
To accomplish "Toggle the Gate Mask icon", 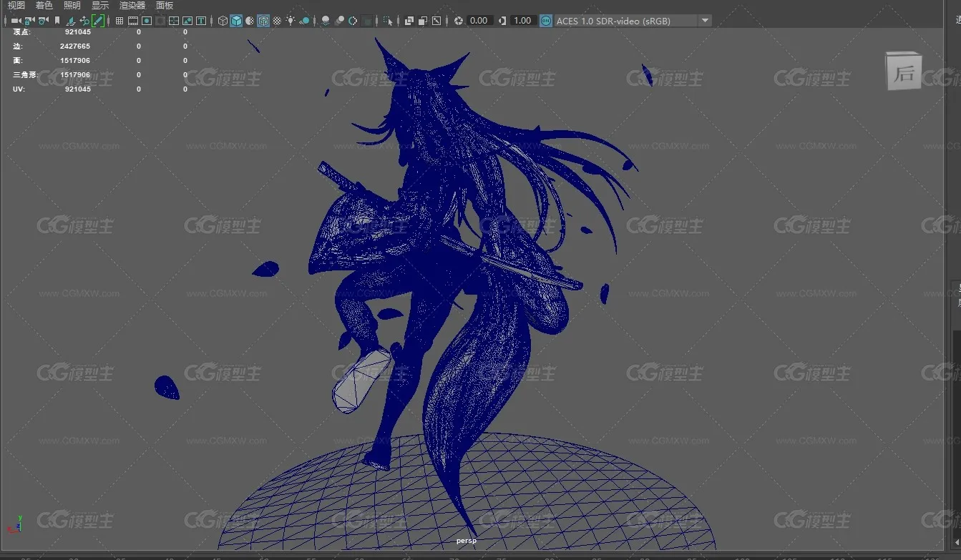I will point(160,21).
